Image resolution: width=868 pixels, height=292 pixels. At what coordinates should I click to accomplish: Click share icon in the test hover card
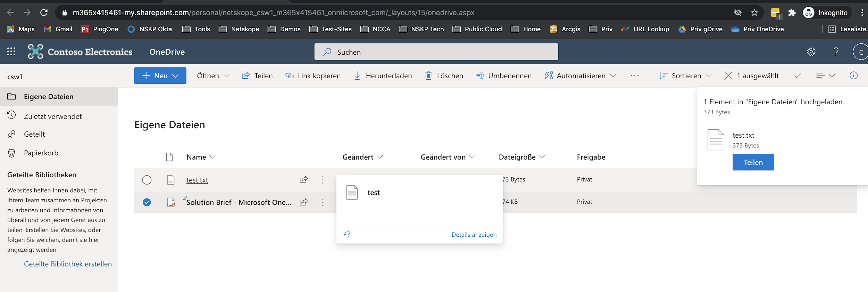coord(347,234)
